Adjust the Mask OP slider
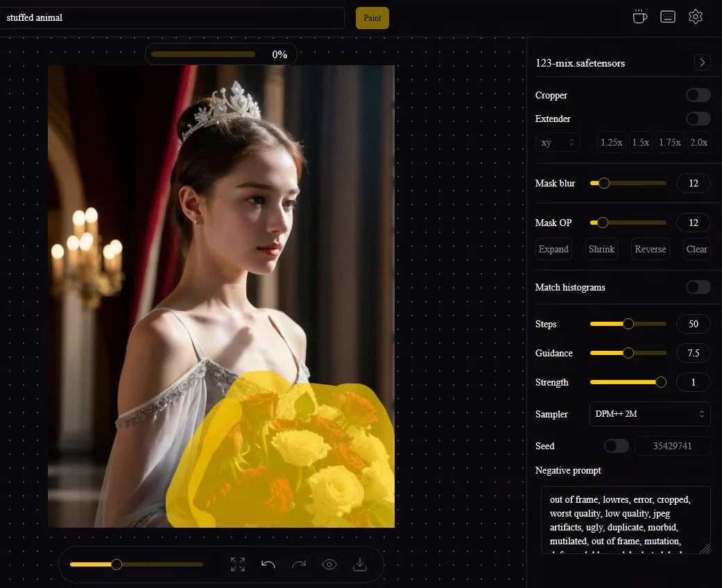The image size is (722, 588). click(x=628, y=223)
